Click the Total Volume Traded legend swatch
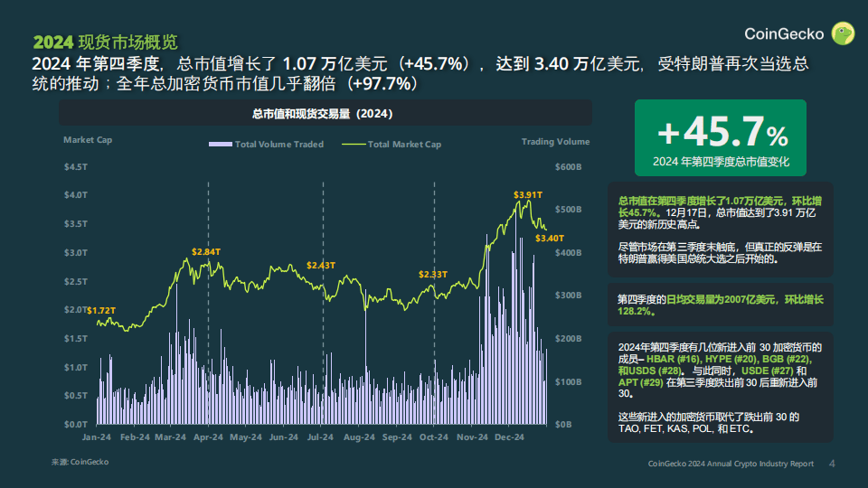The width and height of the screenshot is (868, 488). pos(221,144)
